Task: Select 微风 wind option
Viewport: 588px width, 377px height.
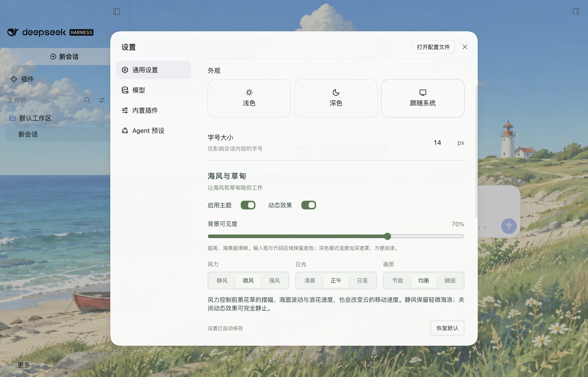Action: click(x=248, y=281)
